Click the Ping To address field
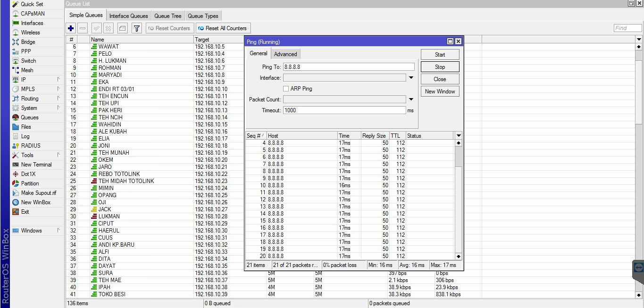Viewport: 644px width, 308px height. pyautogui.click(x=349, y=67)
